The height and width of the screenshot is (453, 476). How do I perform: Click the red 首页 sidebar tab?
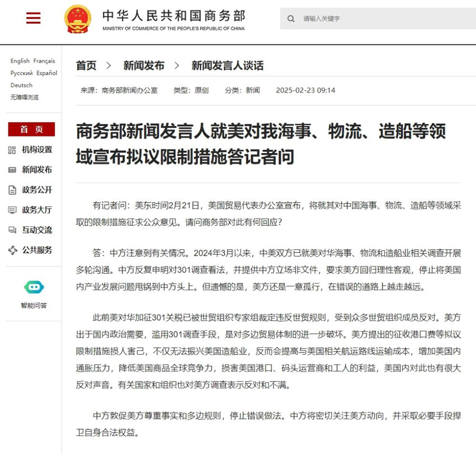[x=31, y=129]
